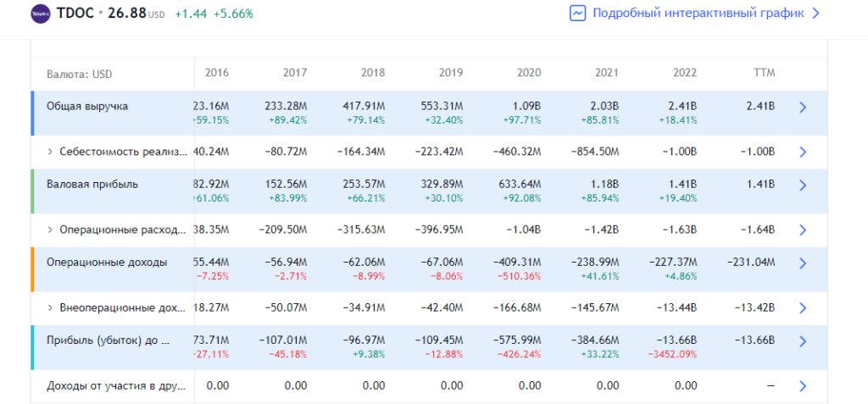
Task: Click operating income value −409.31M
Action: point(516,263)
